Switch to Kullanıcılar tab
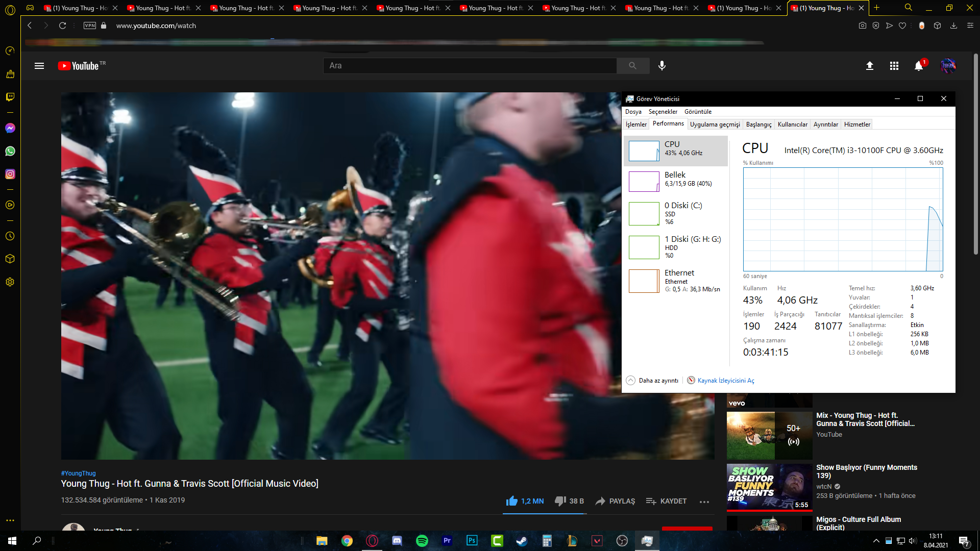This screenshot has width=980, height=551. (792, 124)
